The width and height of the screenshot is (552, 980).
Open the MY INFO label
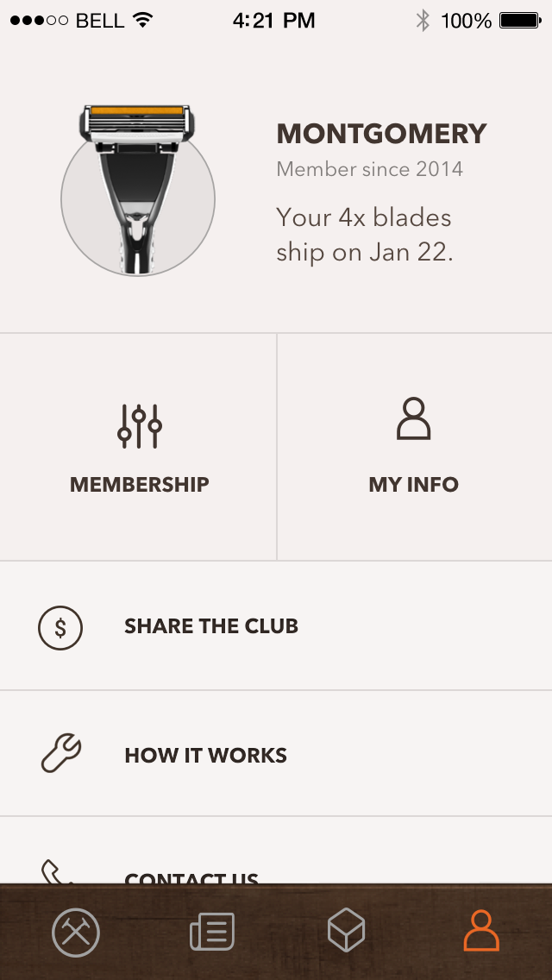[414, 484]
